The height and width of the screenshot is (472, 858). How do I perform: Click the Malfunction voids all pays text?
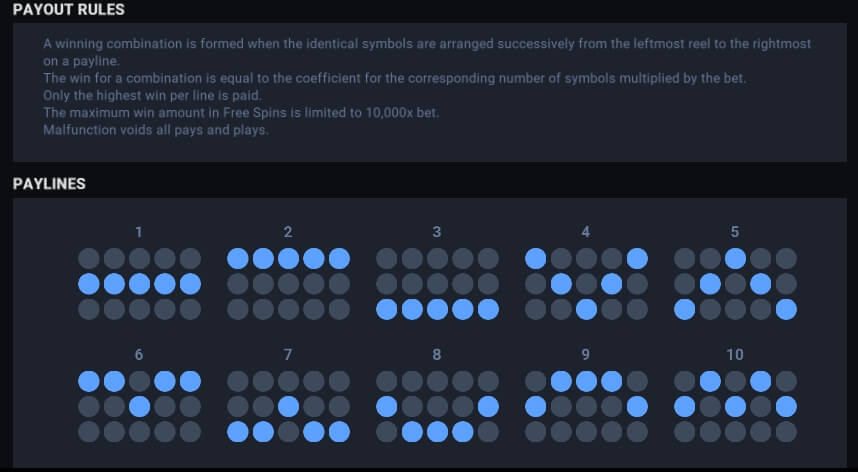[x=156, y=130]
